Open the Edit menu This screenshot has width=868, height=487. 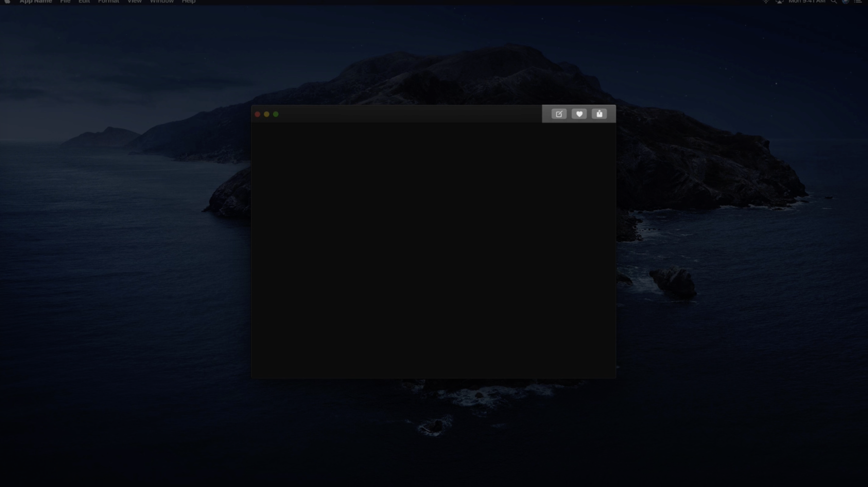pyautogui.click(x=84, y=2)
